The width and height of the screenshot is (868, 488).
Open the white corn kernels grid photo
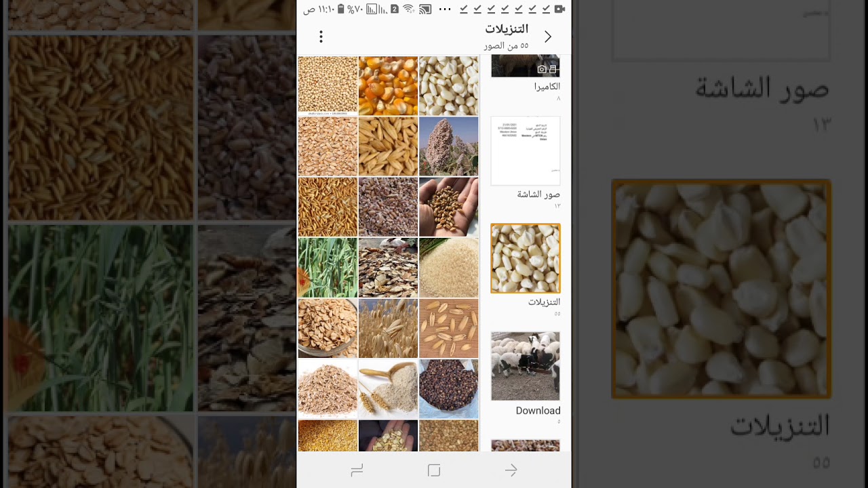[449, 86]
